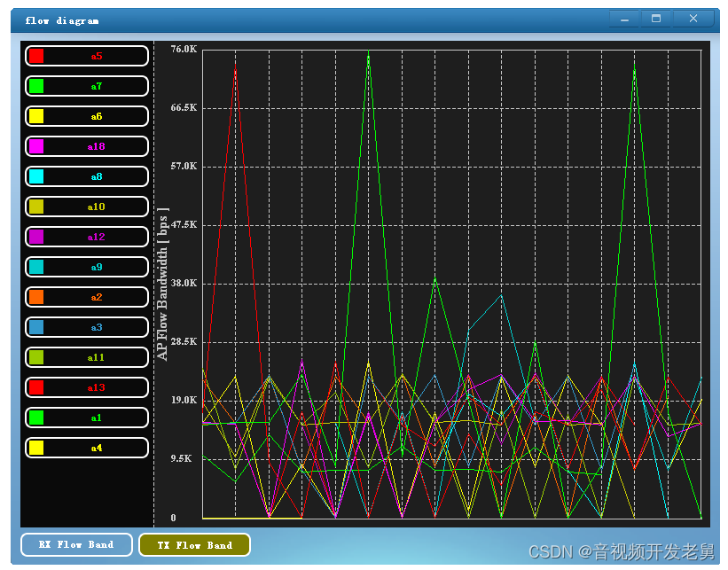Click the olive green a11 swatch
Image resolution: width=728 pixels, height=570 pixels.
coord(36,357)
